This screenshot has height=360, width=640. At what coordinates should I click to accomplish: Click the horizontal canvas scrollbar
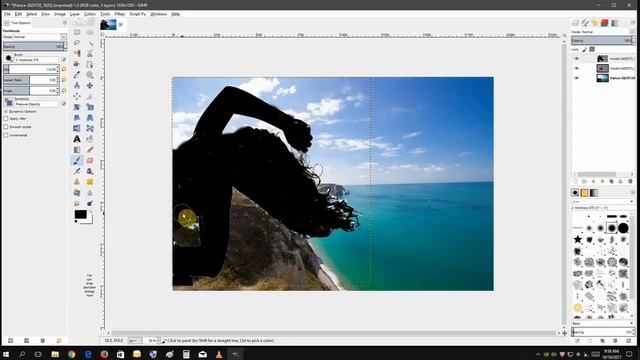tap(333, 333)
